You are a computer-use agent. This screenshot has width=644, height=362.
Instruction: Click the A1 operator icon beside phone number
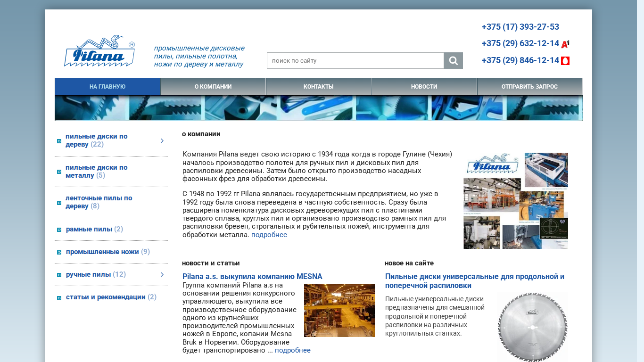pyautogui.click(x=565, y=44)
